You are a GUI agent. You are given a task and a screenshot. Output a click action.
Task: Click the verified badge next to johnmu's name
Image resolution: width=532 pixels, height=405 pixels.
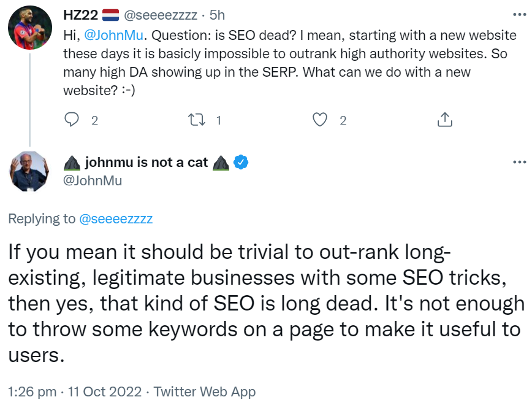(x=240, y=162)
